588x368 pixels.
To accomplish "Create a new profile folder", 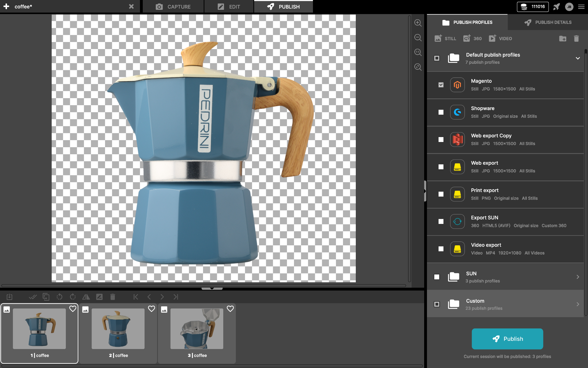I will coord(563,39).
